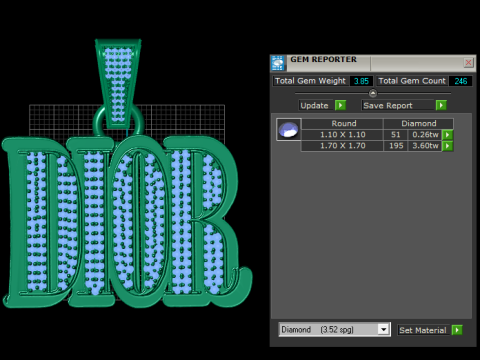
Task: Select the pendant bail in the viewport
Action: (x=118, y=83)
